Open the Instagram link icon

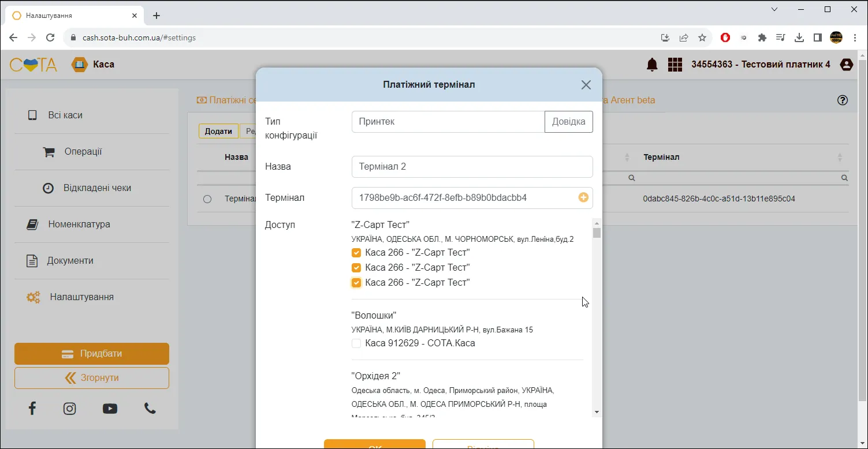pyautogui.click(x=70, y=409)
